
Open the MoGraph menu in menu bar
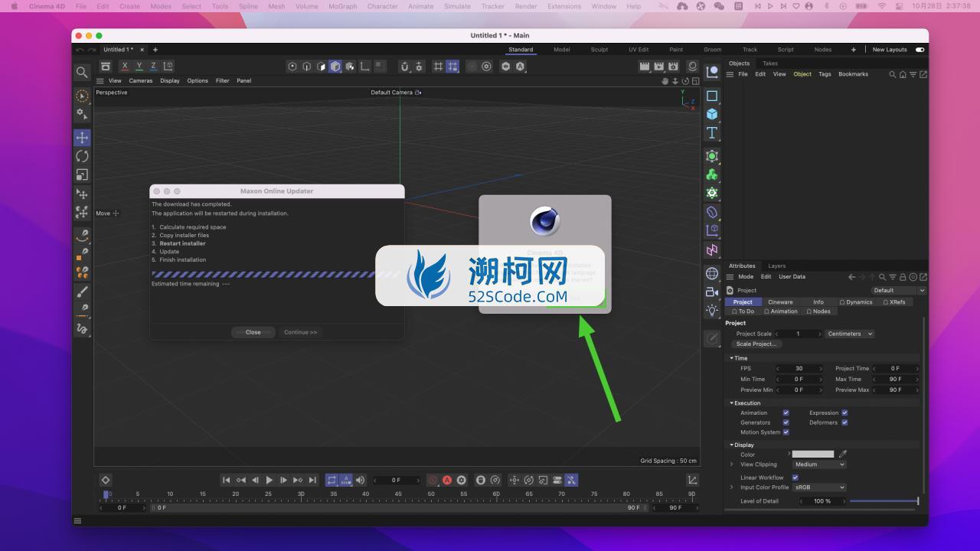pos(342,6)
